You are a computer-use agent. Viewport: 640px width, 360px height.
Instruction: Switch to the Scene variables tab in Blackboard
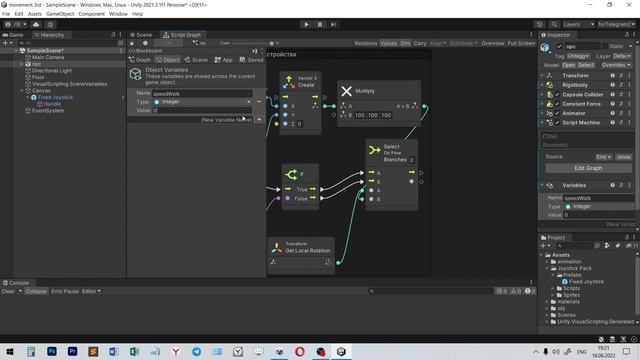click(x=196, y=60)
